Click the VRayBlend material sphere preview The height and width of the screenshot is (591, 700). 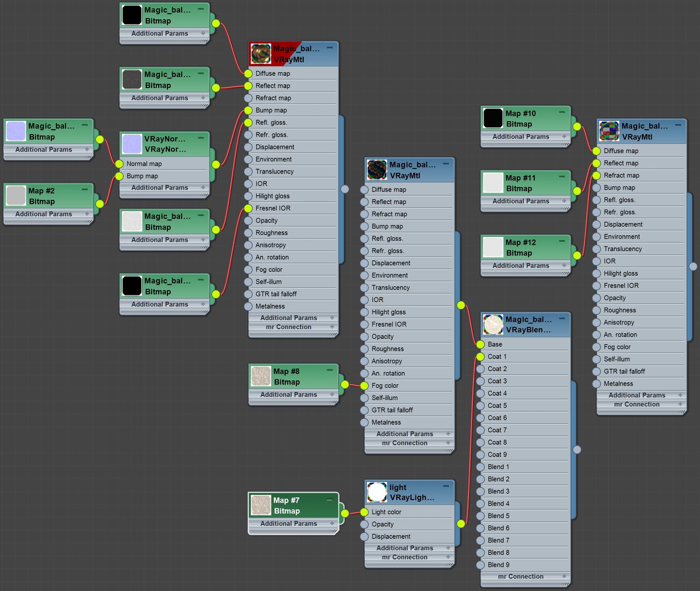point(493,325)
